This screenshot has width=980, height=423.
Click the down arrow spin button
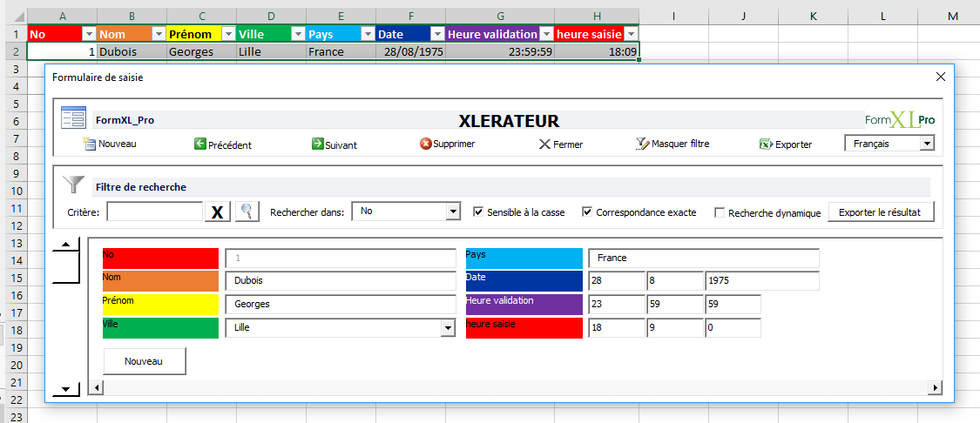[x=66, y=390]
